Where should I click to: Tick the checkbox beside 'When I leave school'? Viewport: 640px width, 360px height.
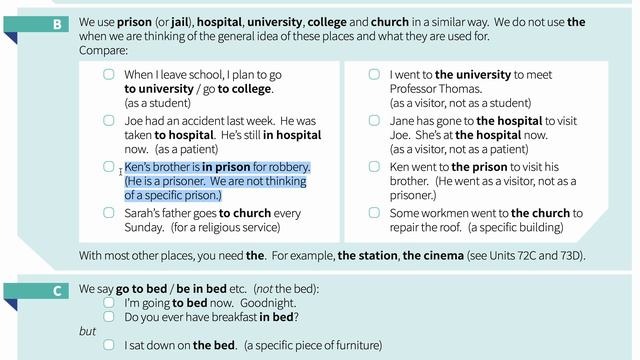pyautogui.click(x=109, y=74)
